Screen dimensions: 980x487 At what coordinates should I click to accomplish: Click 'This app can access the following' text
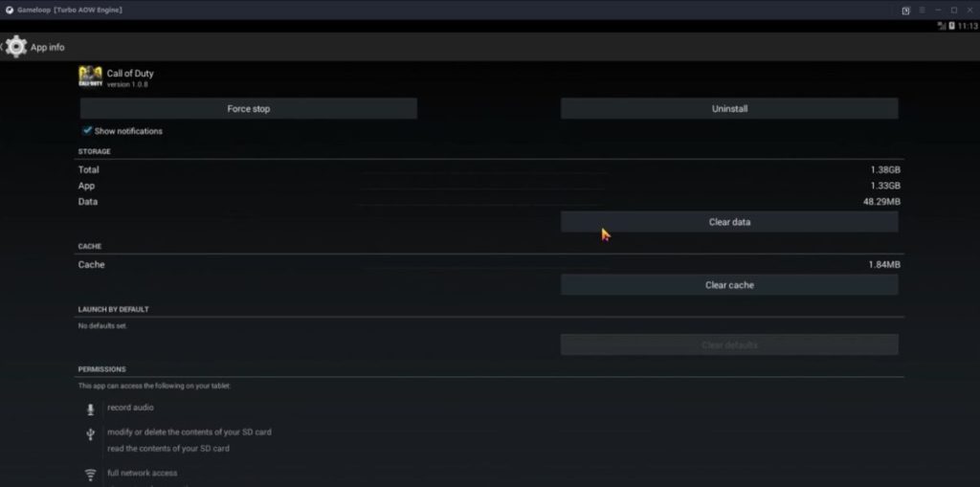[154, 387]
